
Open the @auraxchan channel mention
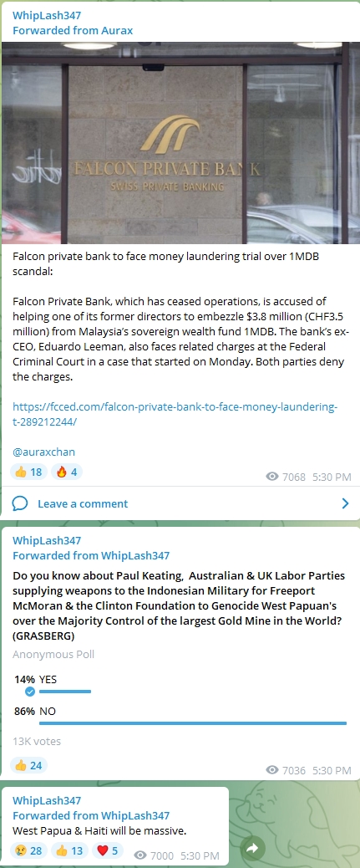(x=43, y=452)
